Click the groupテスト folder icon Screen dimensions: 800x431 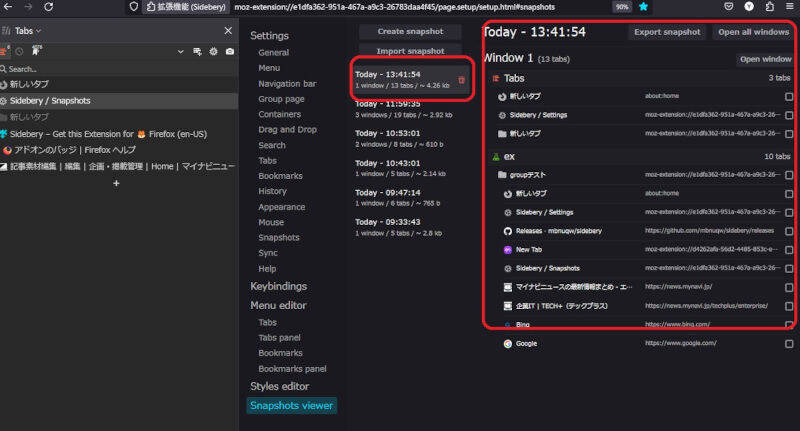502,175
